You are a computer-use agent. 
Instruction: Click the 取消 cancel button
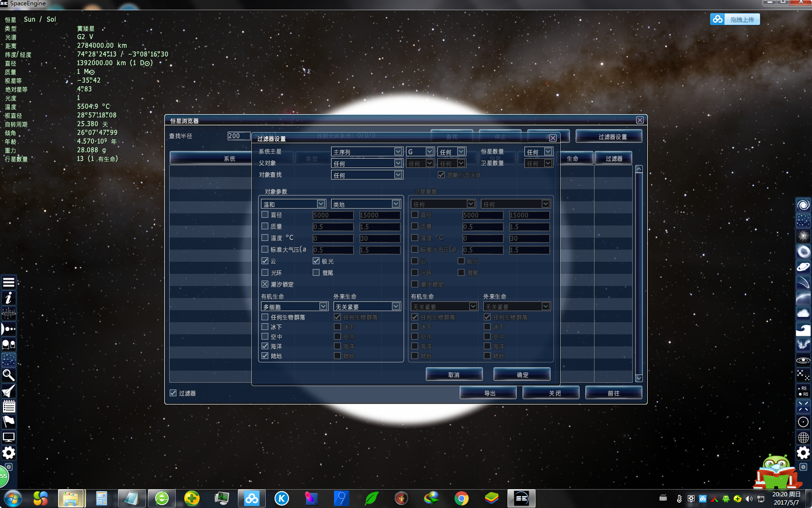(x=454, y=375)
